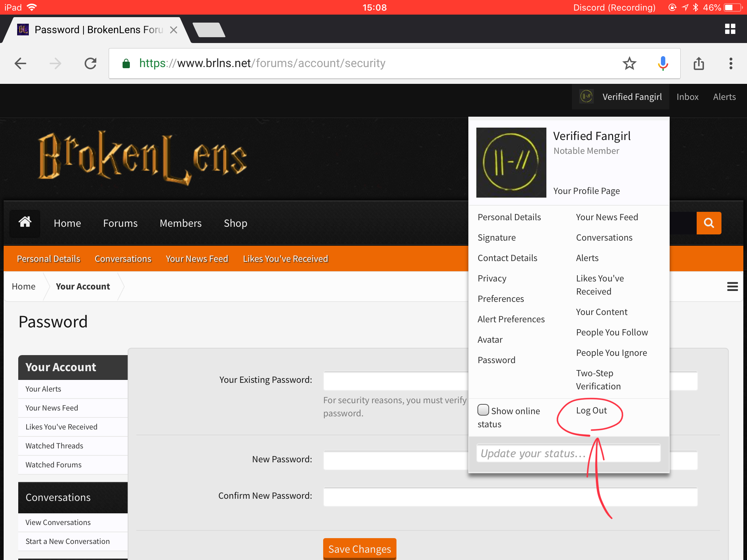Go back with the browser back arrow
The width and height of the screenshot is (747, 560).
coord(20,63)
